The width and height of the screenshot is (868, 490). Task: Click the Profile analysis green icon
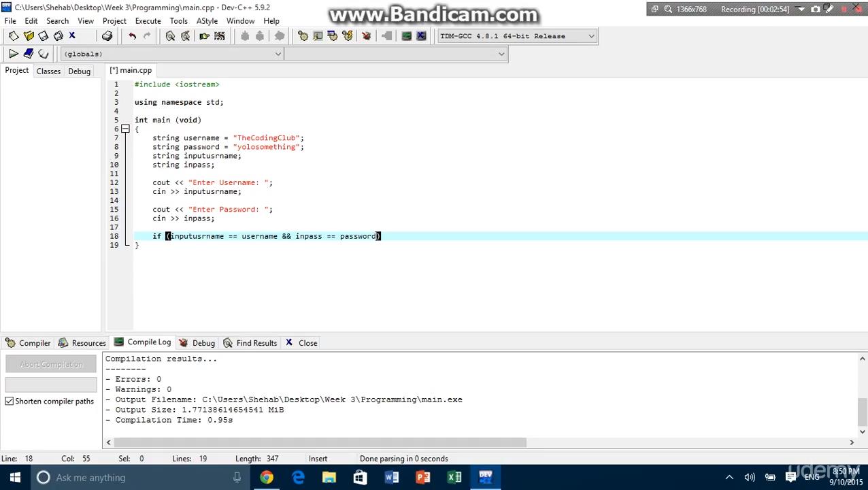(407, 36)
